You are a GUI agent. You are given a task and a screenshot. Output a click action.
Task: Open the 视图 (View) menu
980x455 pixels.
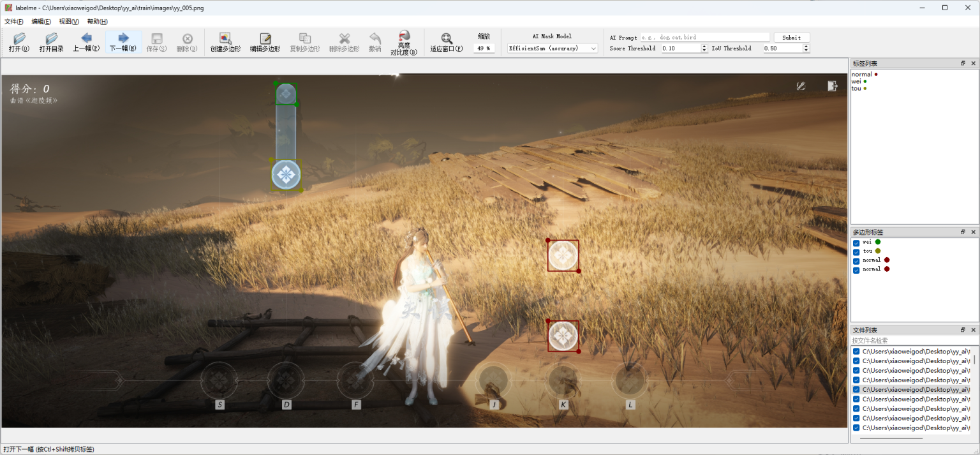pyautogui.click(x=69, y=22)
